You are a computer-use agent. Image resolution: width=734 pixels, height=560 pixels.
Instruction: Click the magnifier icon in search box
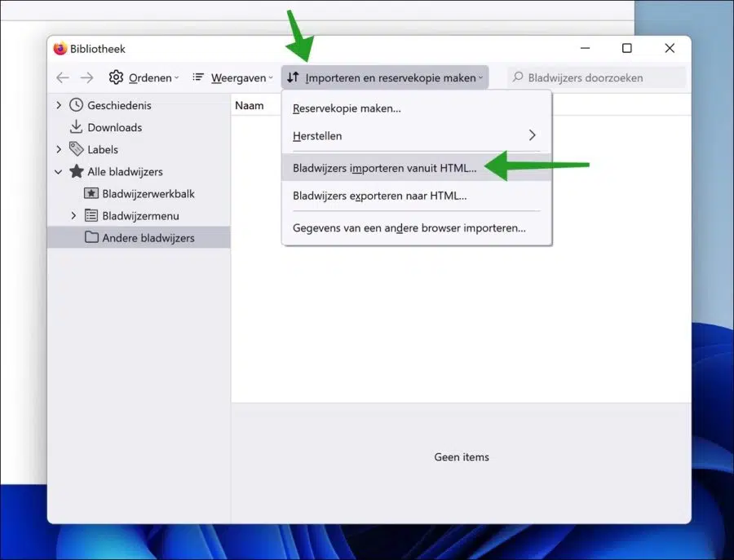pyautogui.click(x=518, y=77)
